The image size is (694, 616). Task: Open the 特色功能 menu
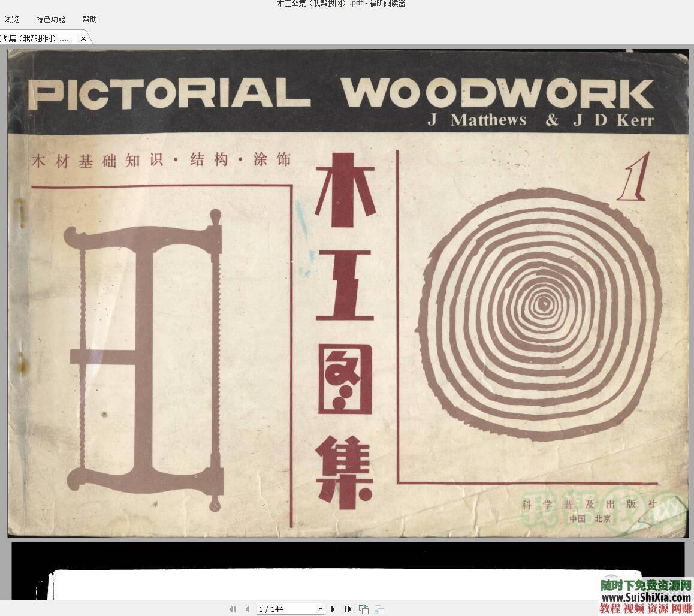(x=50, y=19)
